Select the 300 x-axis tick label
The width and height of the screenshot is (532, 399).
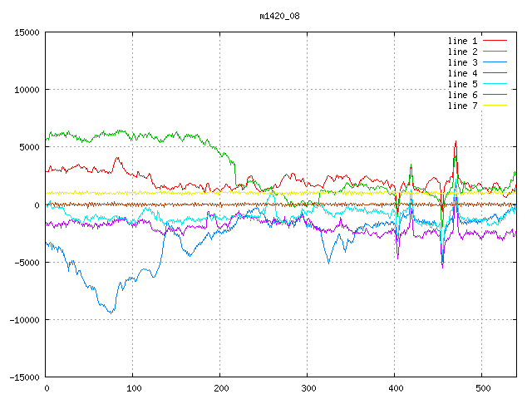[308, 388]
